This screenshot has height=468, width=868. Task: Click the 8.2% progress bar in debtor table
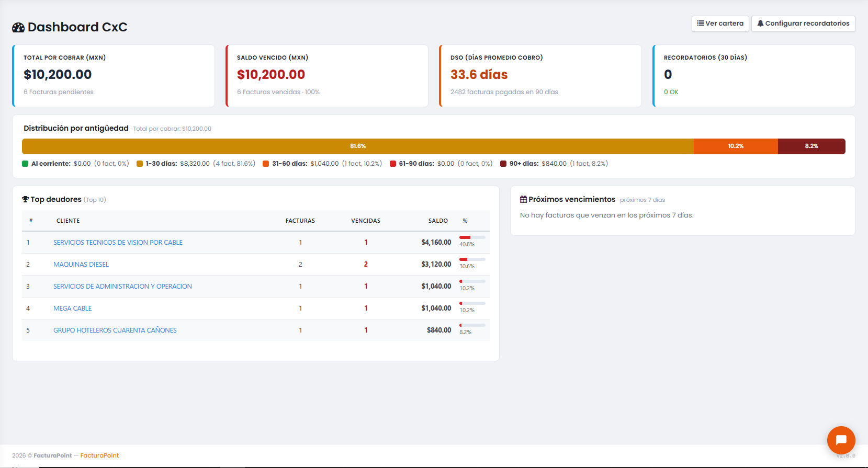click(472, 325)
